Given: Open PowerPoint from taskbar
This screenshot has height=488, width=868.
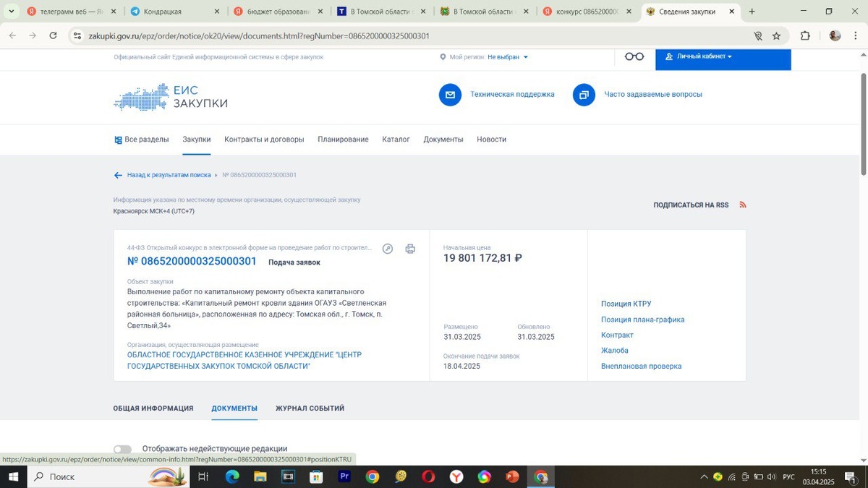Looking at the screenshot, I should [512, 476].
